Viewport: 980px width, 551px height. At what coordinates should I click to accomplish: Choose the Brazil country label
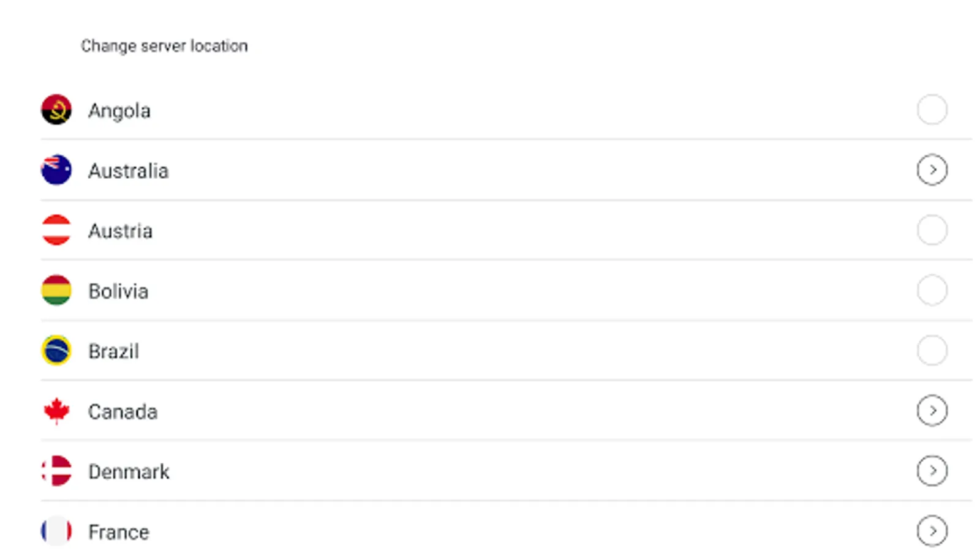coord(114,351)
